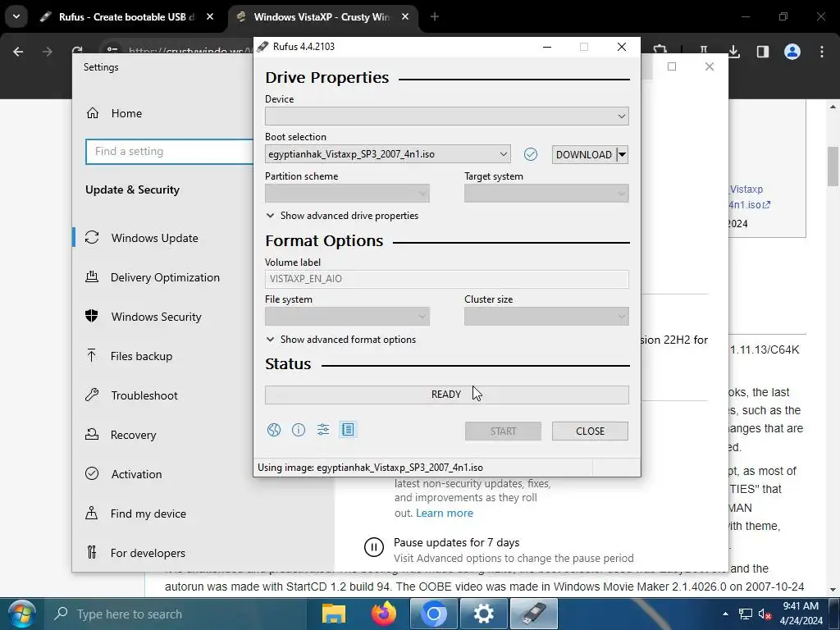Click Recovery icon in Settings

pyautogui.click(x=92, y=435)
